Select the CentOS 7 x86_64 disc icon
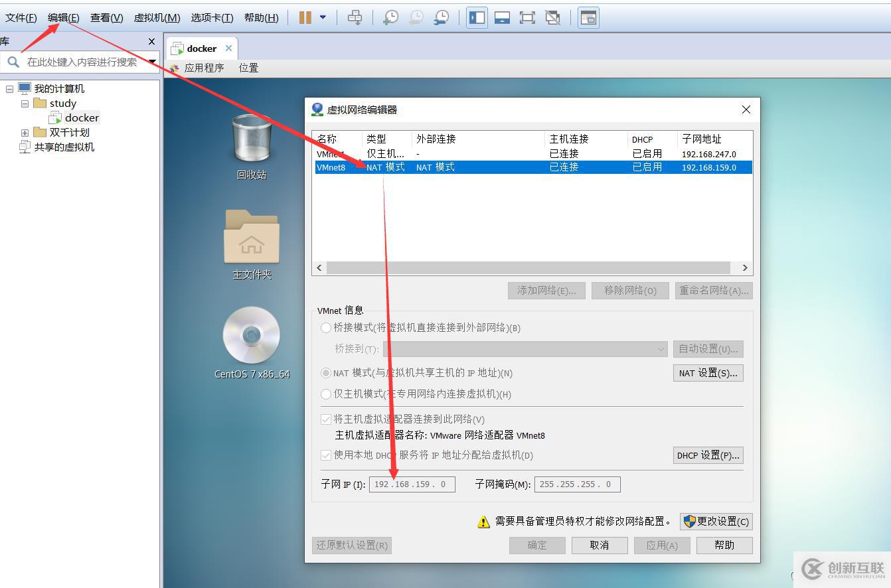The width and height of the screenshot is (891, 588). point(252,342)
